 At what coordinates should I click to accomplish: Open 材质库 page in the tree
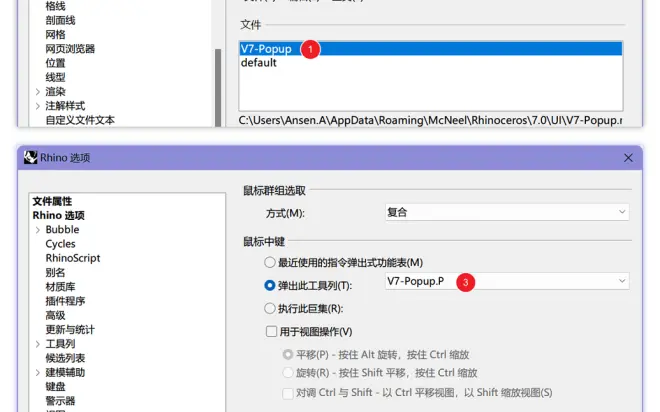60,287
